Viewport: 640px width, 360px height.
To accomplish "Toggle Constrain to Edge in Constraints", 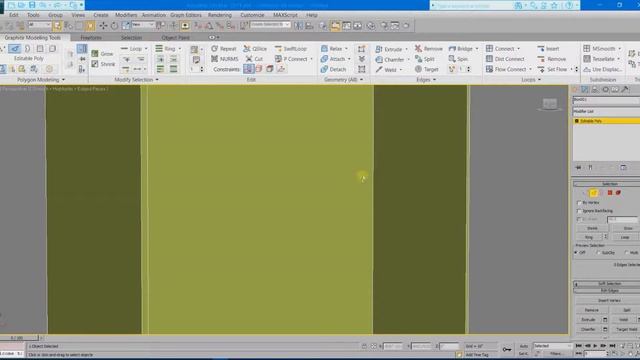I will pos(259,69).
